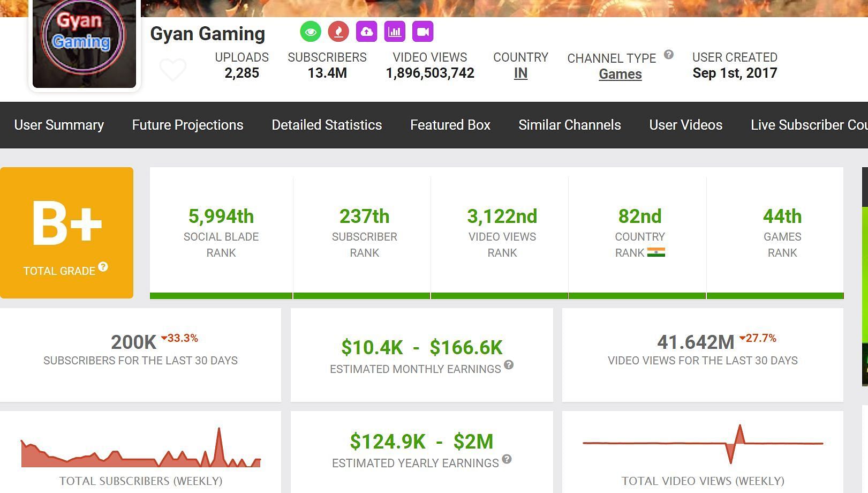Viewport: 868px width, 493px height.
Task: Click the 2,285 uploads count
Action: (x=242, y=73)
